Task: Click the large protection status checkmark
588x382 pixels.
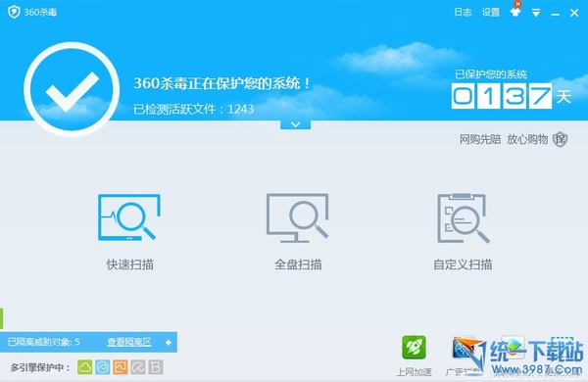Action: pos(72,89)
